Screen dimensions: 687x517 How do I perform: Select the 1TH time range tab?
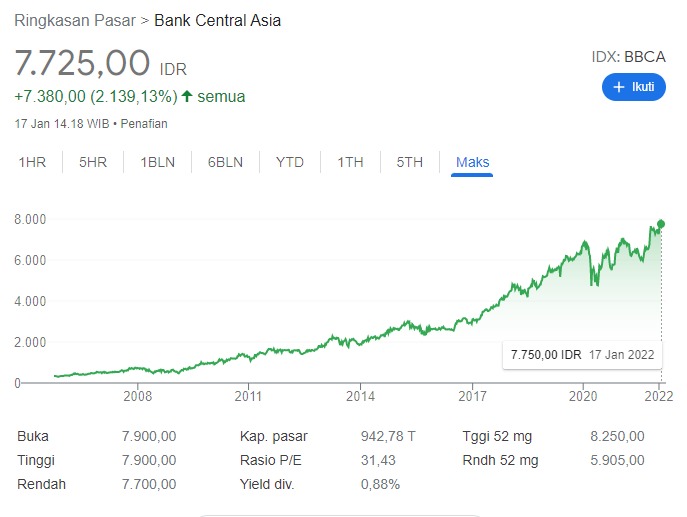(350, 162)
